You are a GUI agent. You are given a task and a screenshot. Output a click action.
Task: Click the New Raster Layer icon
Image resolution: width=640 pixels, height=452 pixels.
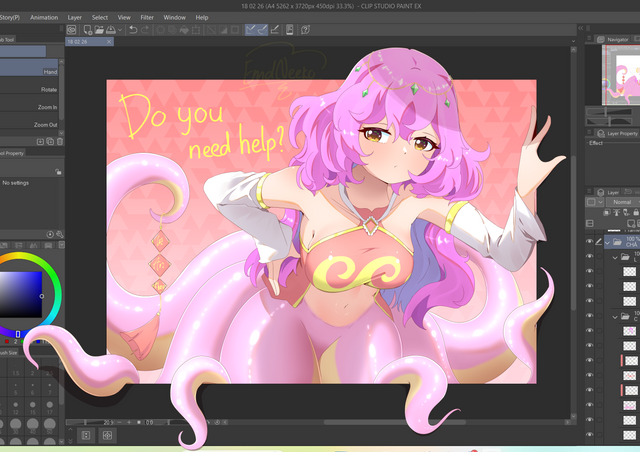coord(631,223)
